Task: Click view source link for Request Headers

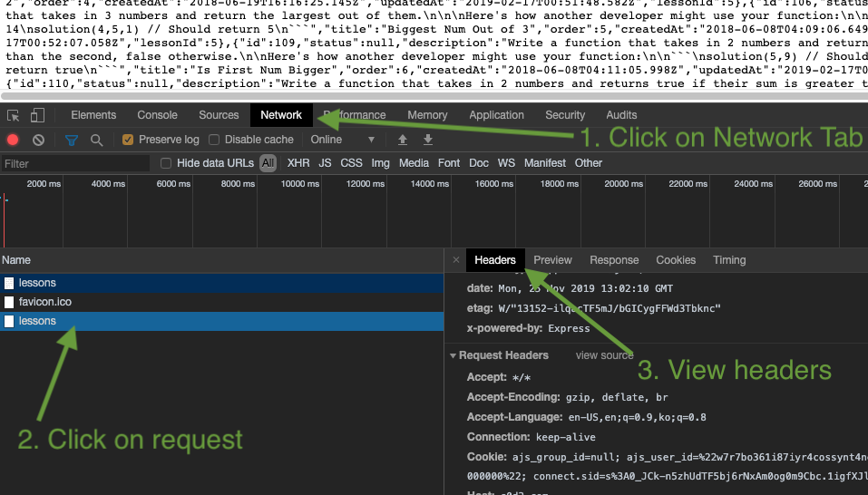Action: (x=604, y=355)
